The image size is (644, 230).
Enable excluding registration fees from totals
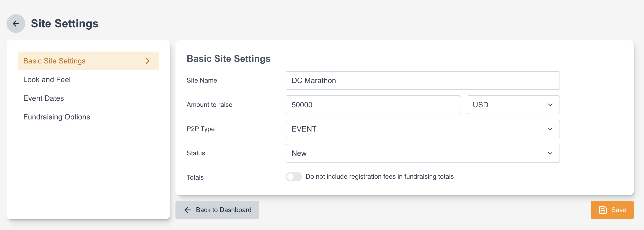[x=294, y=177]
